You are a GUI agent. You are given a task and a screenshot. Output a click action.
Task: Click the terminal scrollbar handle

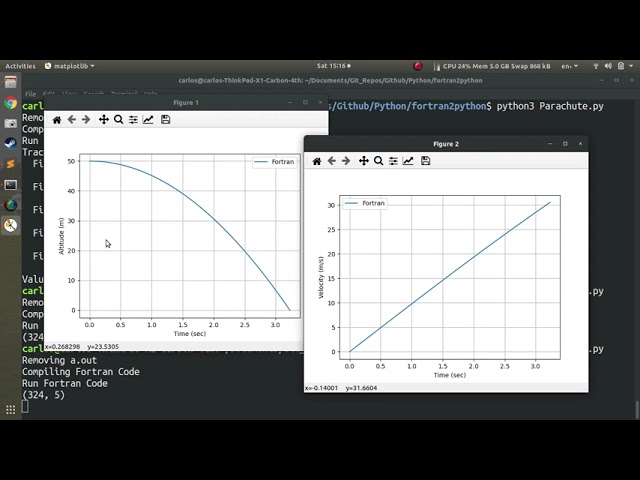[x=636, y=409]
